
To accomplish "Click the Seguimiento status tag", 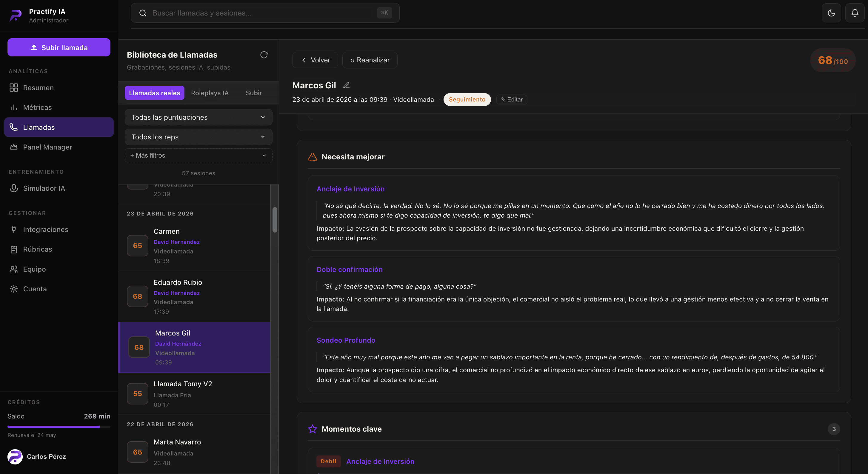I will click(x=467, y=100).
